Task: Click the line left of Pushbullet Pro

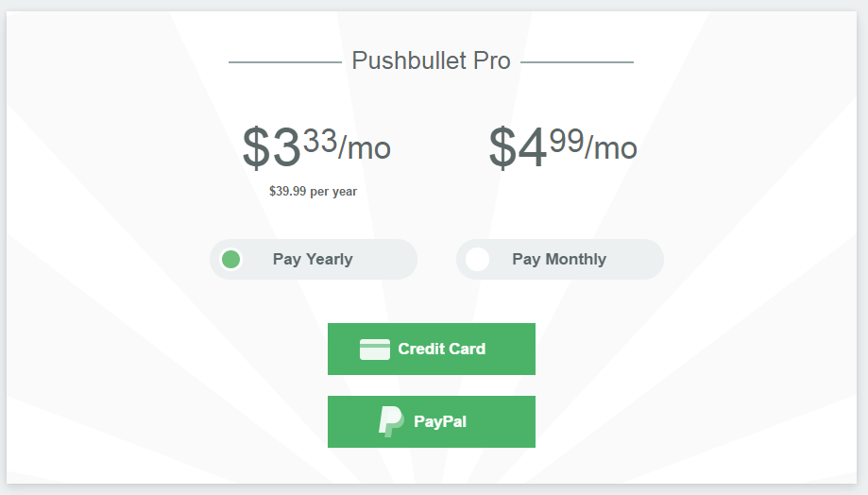Action: click(x=285, y=62)
